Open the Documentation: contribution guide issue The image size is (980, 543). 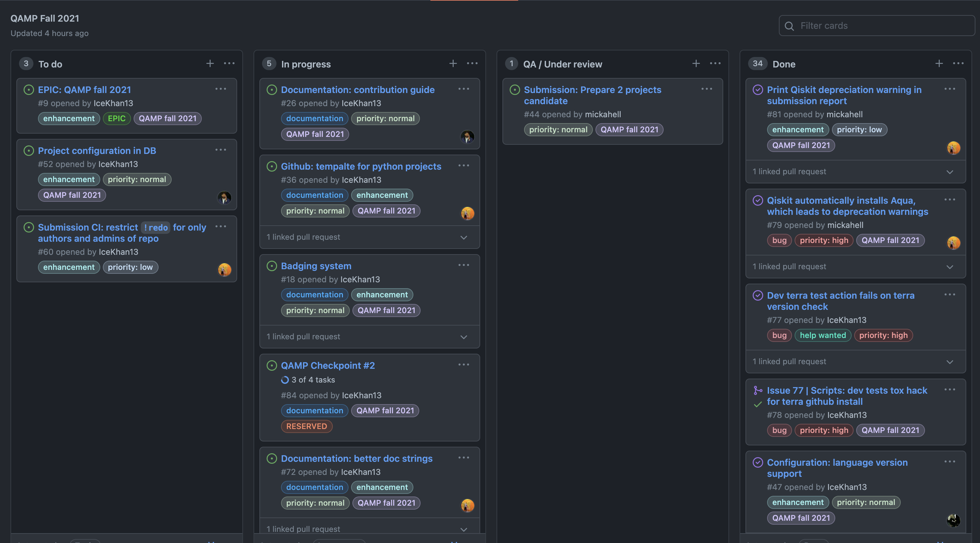tap(357, 89)
